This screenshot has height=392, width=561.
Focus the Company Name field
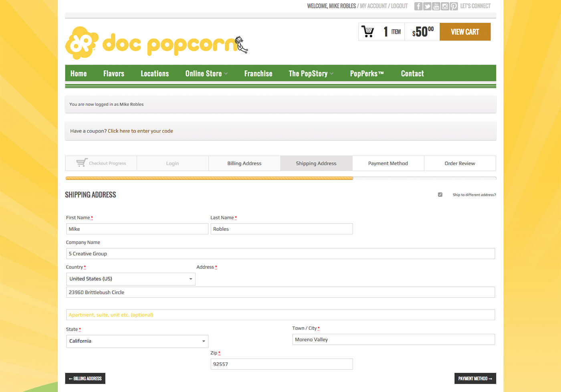click(x=280, y=254)
